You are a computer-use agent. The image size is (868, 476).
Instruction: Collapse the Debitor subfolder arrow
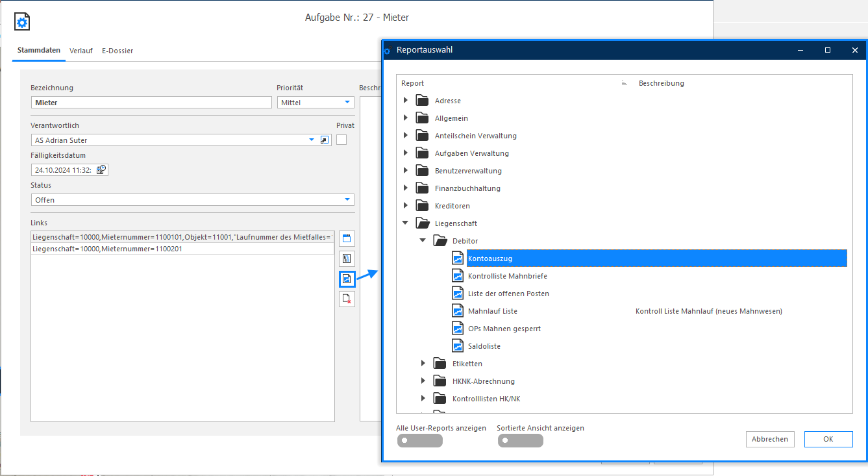click(x=423, y=241)
